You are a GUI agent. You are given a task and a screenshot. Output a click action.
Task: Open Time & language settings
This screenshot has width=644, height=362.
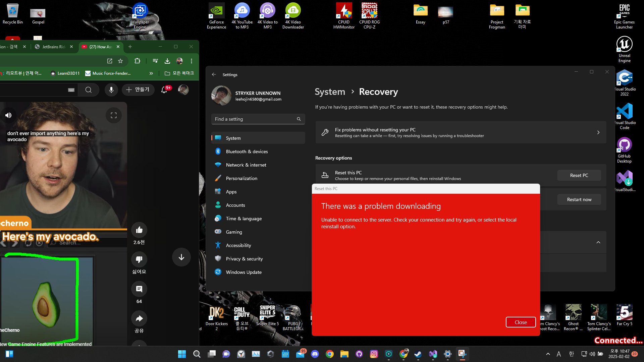coord(258,219)
